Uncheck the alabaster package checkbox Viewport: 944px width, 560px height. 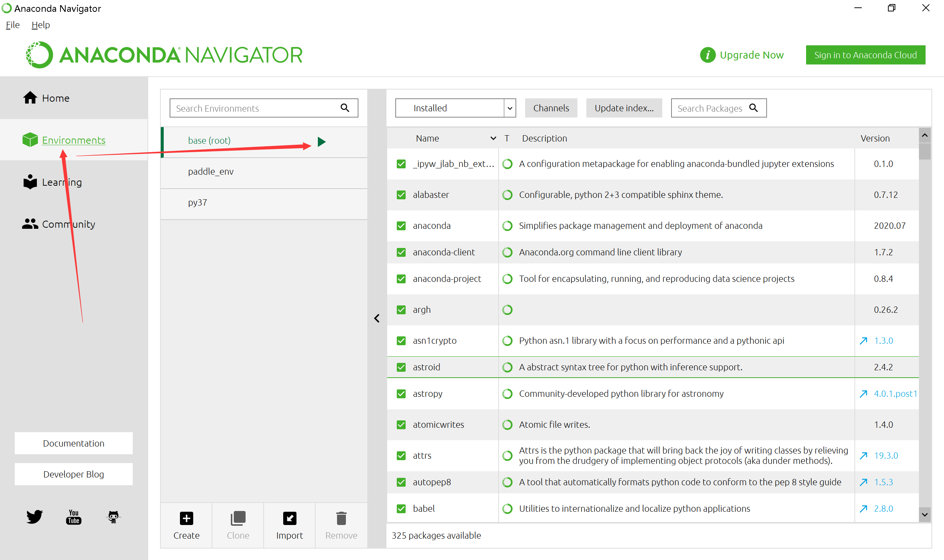point(401,195)
